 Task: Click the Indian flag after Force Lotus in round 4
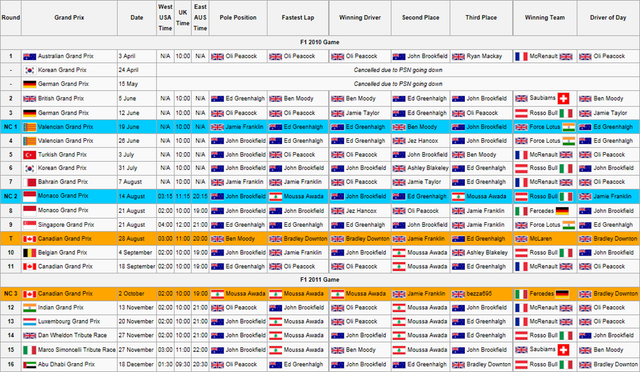click(x=568, y=141)
